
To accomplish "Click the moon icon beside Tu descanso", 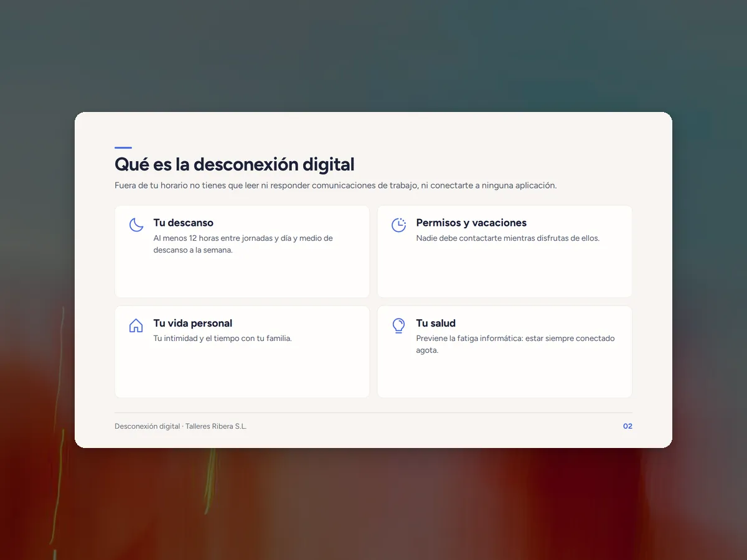I will [x=136, y=225].
